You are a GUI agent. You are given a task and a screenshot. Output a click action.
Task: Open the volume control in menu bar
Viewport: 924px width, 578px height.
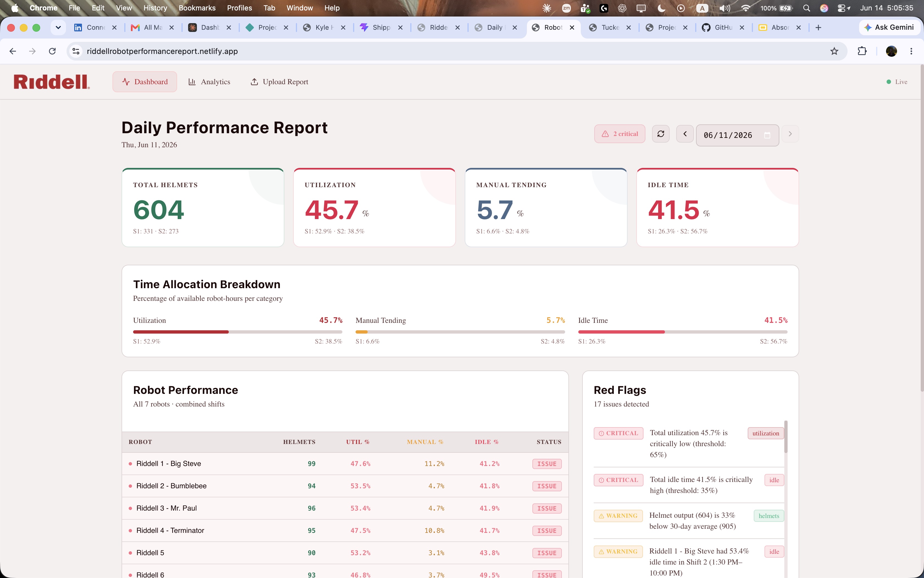tap(724, 8)
